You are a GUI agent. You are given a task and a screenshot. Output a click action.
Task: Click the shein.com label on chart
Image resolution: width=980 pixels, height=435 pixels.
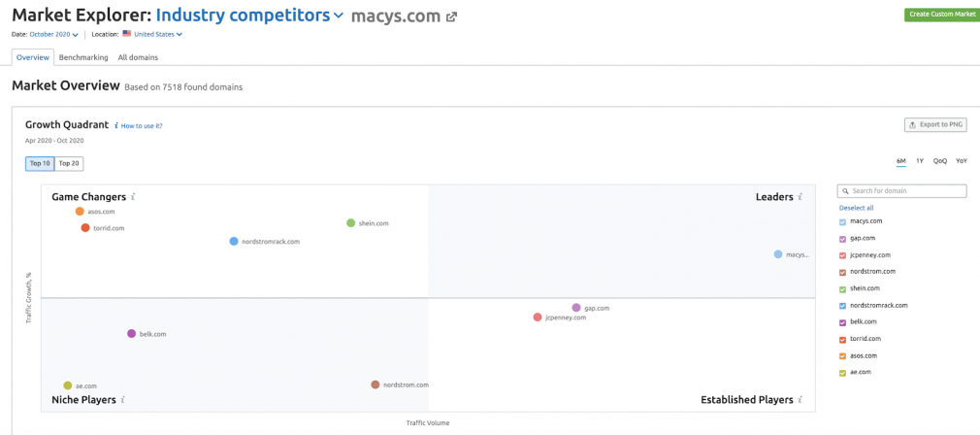click(x=374, y=223)
